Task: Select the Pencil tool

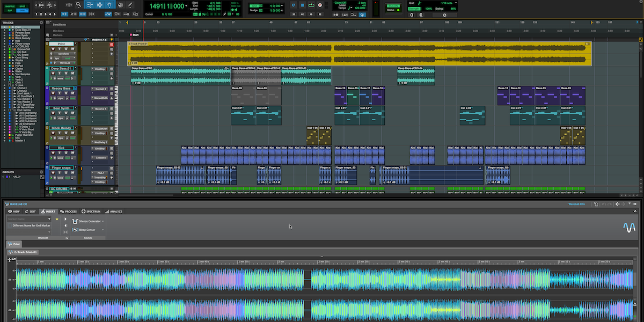Action: (x=130, y=5)
